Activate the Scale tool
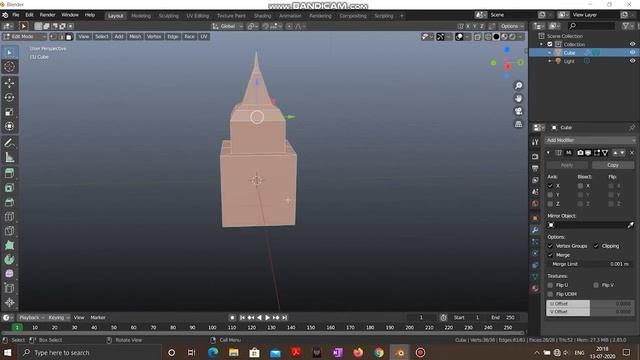Image resolution: width=640 pixels, height=360 pixels. pyautogui.click(x=9, y=112)
